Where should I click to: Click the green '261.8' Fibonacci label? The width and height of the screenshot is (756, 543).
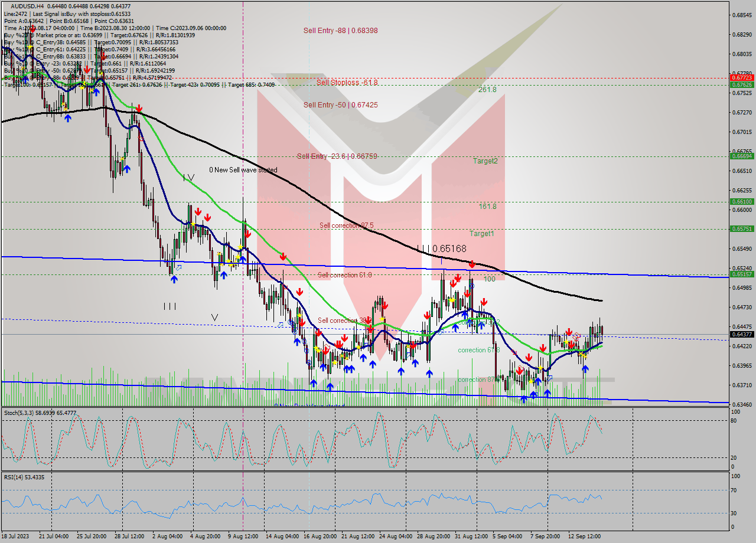click(487, 90)
